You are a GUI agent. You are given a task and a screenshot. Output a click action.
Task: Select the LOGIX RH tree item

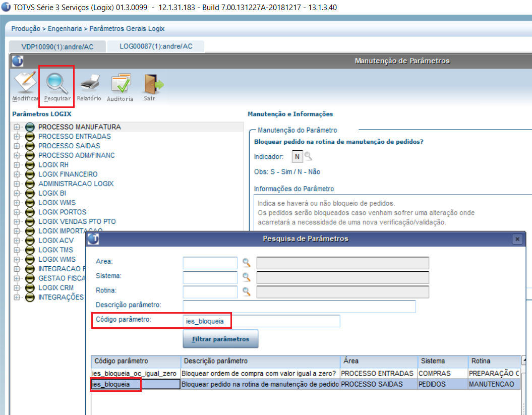[x=53, y=165]
